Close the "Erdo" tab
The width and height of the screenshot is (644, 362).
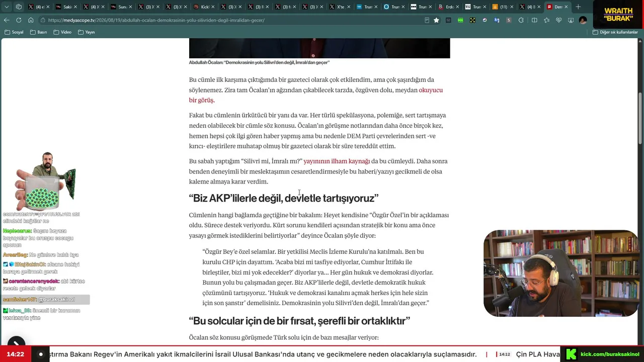point(457,7)
